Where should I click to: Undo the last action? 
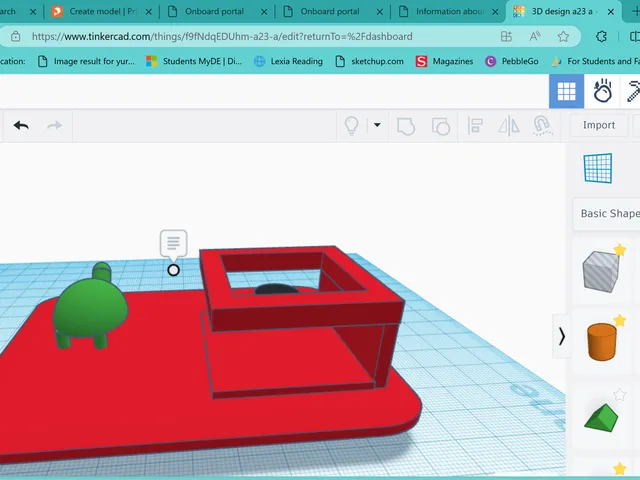21,125
